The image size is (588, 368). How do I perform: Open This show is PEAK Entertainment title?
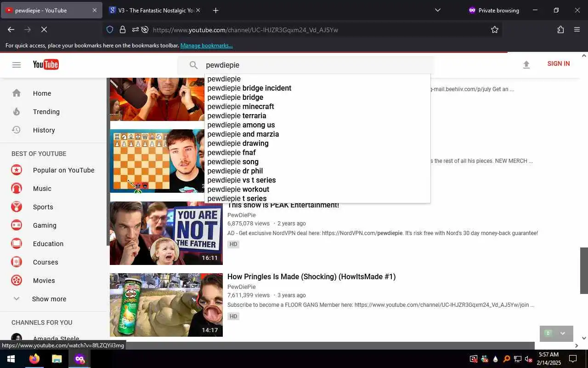pyautogui.click(x=283, y=206)
